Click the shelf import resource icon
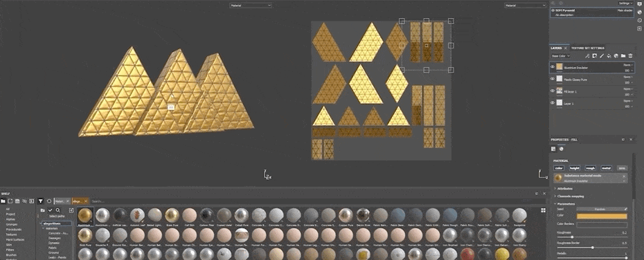644x260 pixels. click(10, 201)
